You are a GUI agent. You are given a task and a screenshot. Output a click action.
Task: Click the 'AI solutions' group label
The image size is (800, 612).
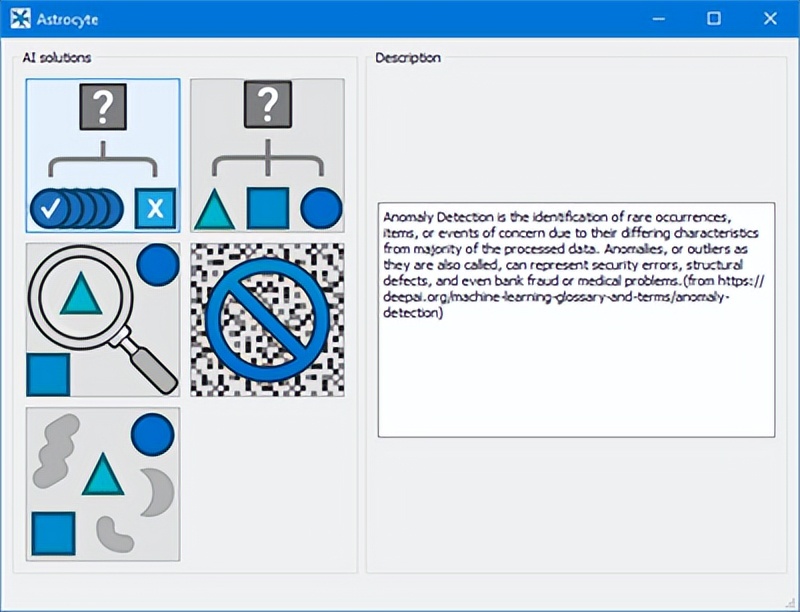(57, 58)
